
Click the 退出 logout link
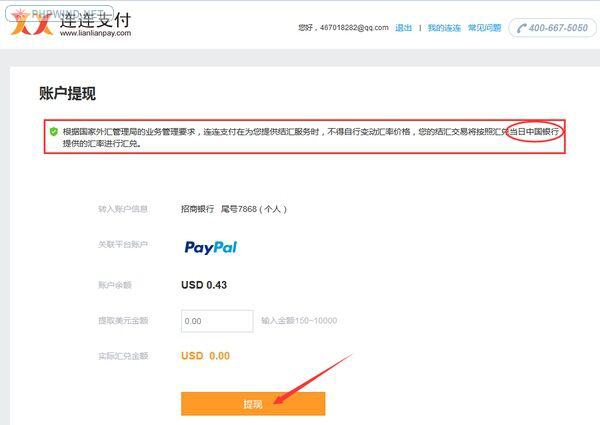click(403, 28)
